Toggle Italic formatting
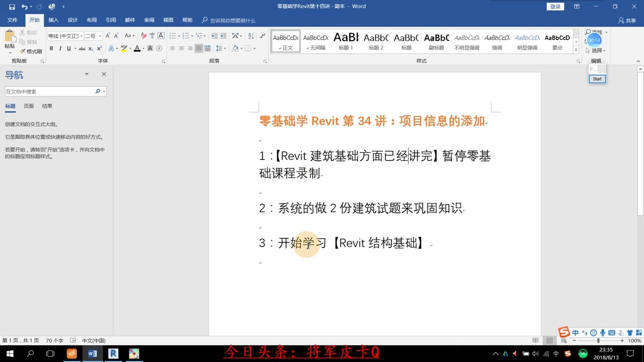Image resolution: width=644 pixels, height=362 pixels. pyautogui.click(x=60, y=49)
